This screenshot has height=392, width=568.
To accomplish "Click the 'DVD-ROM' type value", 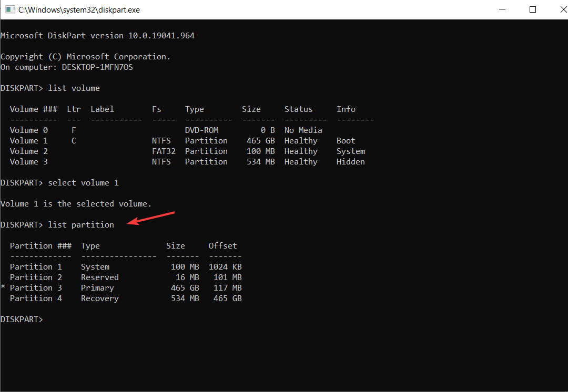I will pos(201,130).
